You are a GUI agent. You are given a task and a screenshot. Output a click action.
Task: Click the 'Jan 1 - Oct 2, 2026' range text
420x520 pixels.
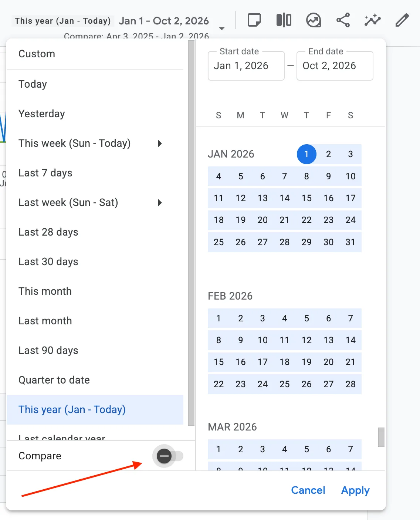pyautogui.click(x=164, y=21)
